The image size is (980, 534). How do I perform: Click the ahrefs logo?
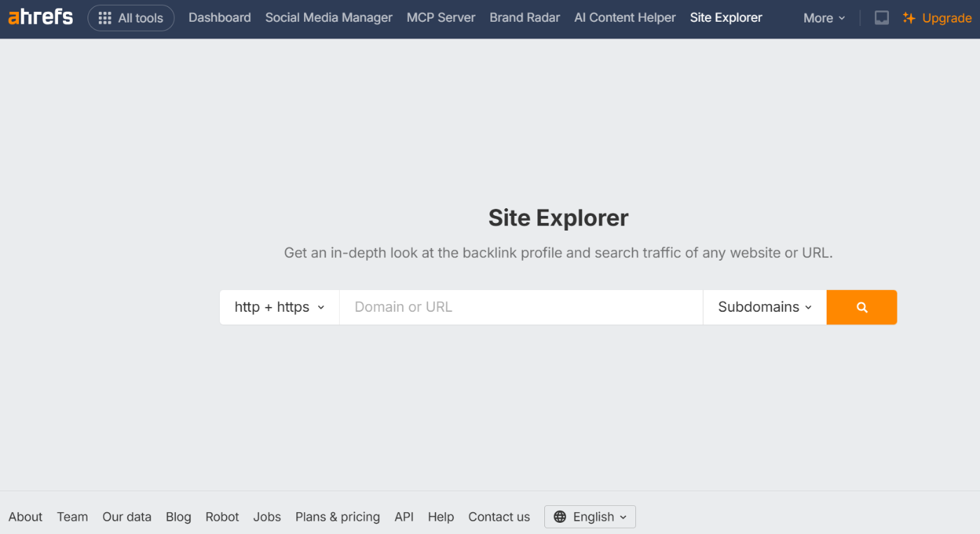(x=40, y=17)
